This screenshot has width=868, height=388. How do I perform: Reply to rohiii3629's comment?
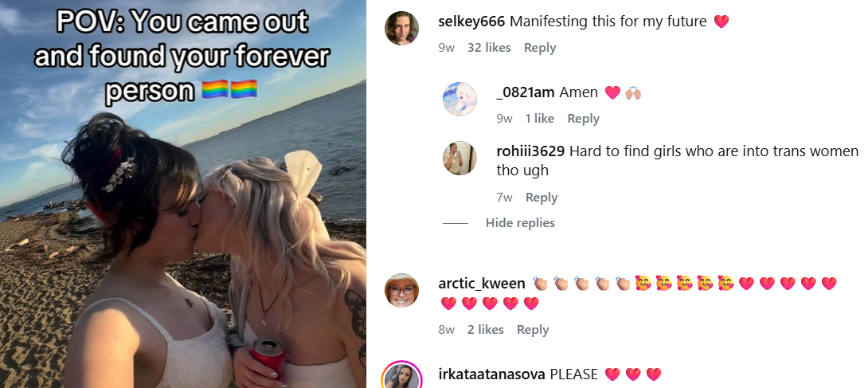tap(542, 198)
